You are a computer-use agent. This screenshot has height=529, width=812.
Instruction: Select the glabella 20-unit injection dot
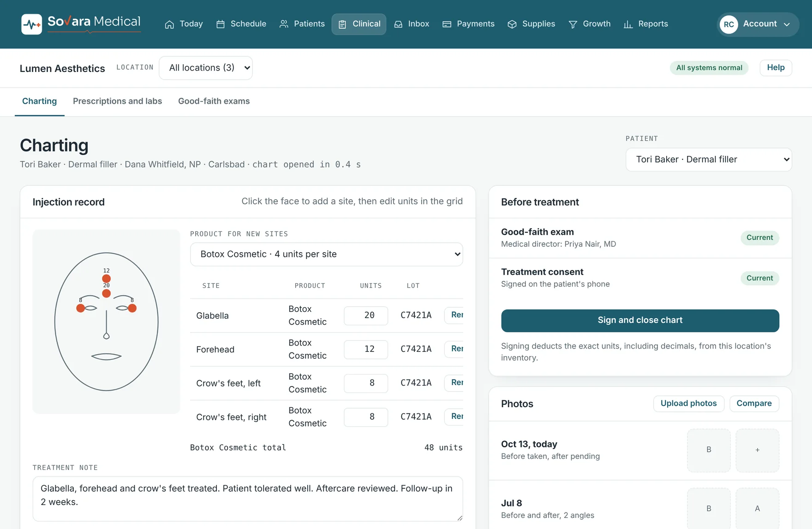click(107, 293)
